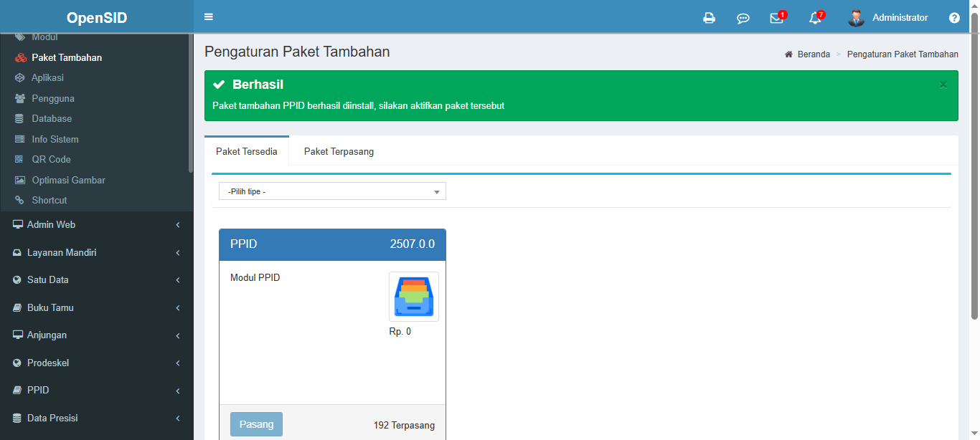Expand the Admin Web menu chevron
980x440 pixels.
pos(178,225)
